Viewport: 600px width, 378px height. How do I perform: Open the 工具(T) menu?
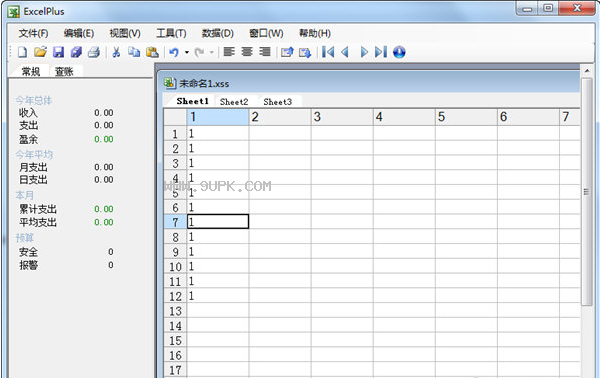point(171,34)
